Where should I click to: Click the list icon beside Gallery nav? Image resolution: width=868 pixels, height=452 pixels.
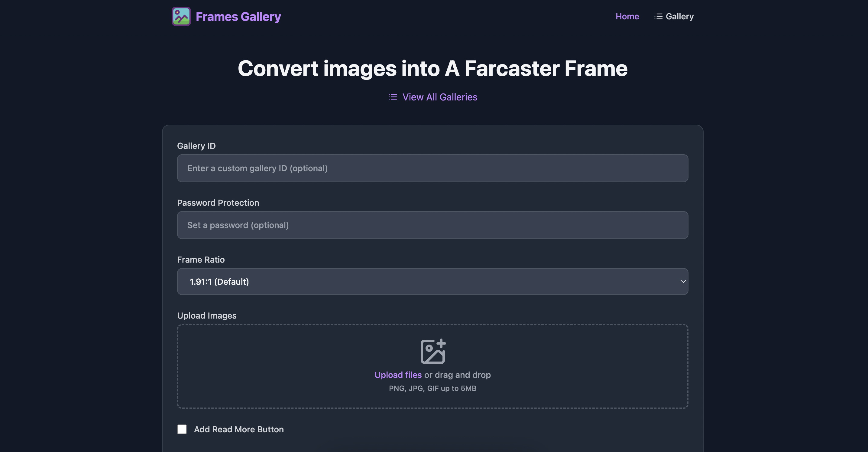[x=658, y=16]
